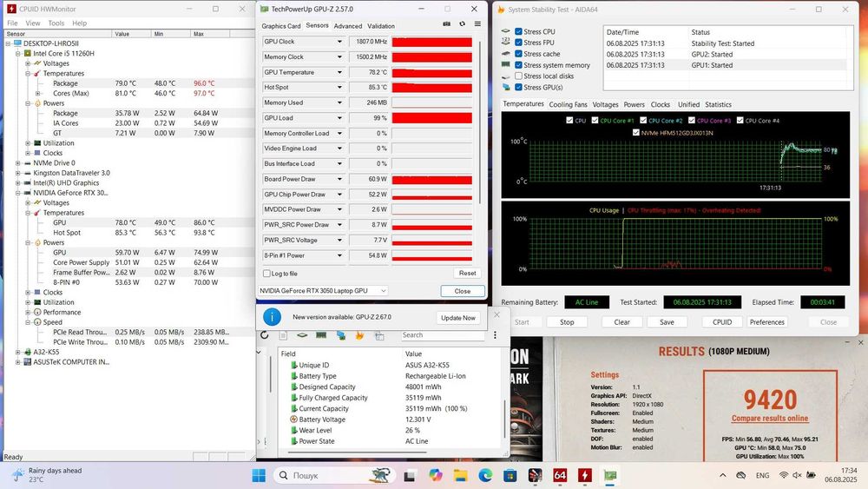
Task: Click the Hot Spot red graph bar
Action: point(431,88)
